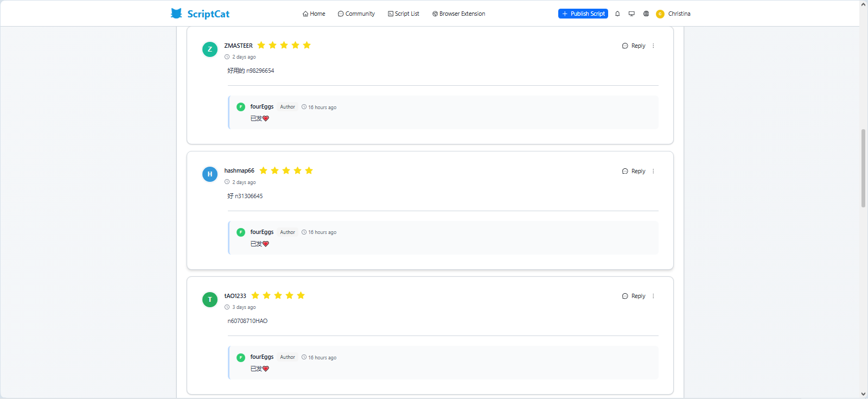
Task: Click tAO1233's T avatar
Action: pos(210,300)
